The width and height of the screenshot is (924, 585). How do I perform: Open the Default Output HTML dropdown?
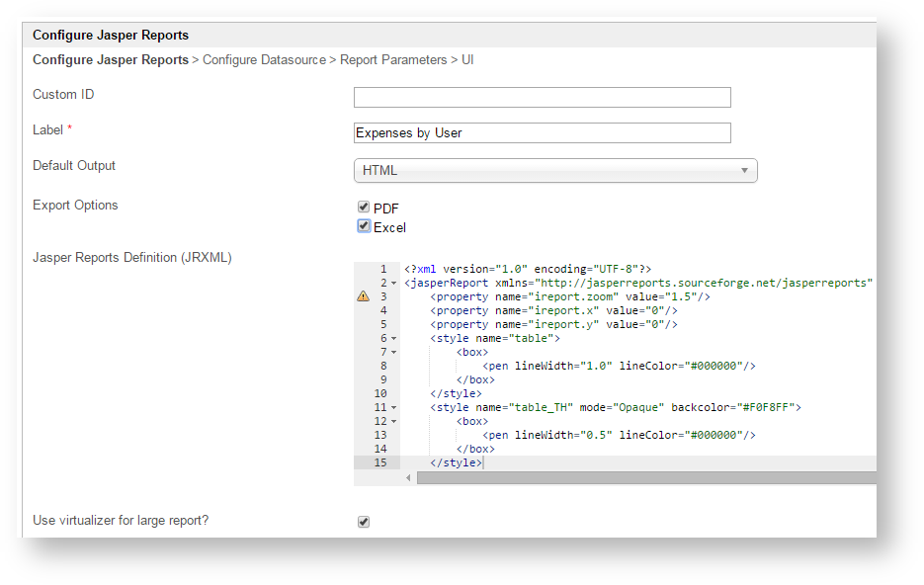coord(554,171)
